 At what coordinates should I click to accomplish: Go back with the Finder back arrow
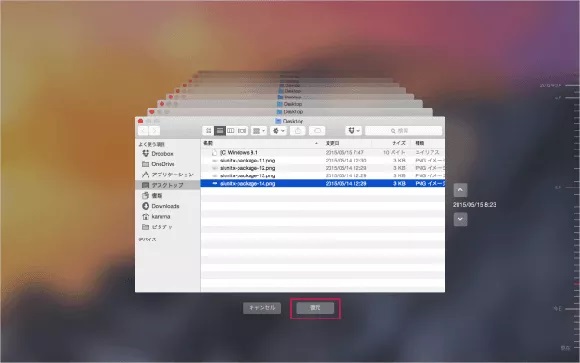pyautogui.click(x=144, y=131)
